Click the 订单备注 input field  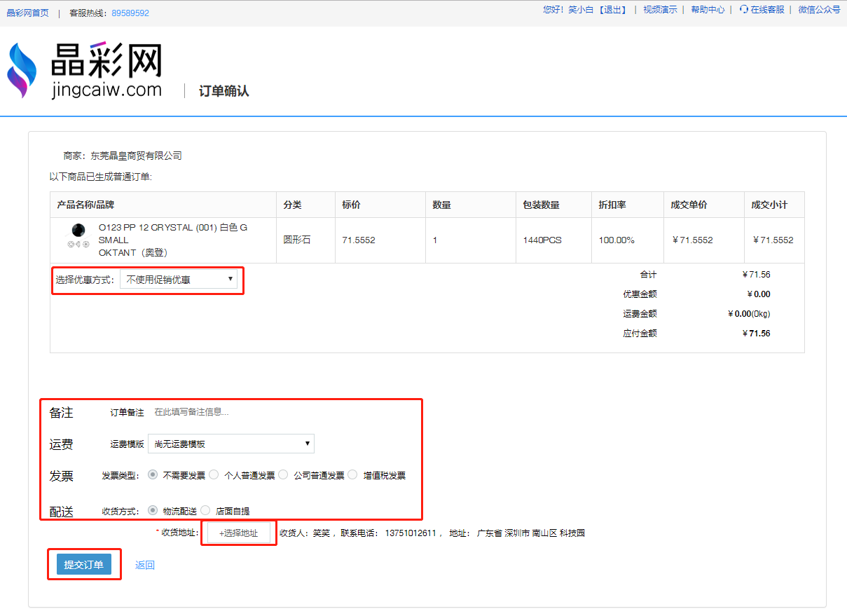tap(280, 412)
